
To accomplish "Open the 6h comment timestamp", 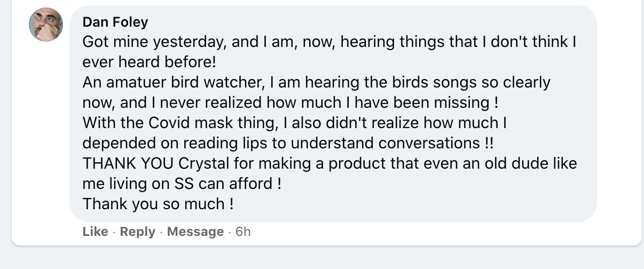I will 243,232.
